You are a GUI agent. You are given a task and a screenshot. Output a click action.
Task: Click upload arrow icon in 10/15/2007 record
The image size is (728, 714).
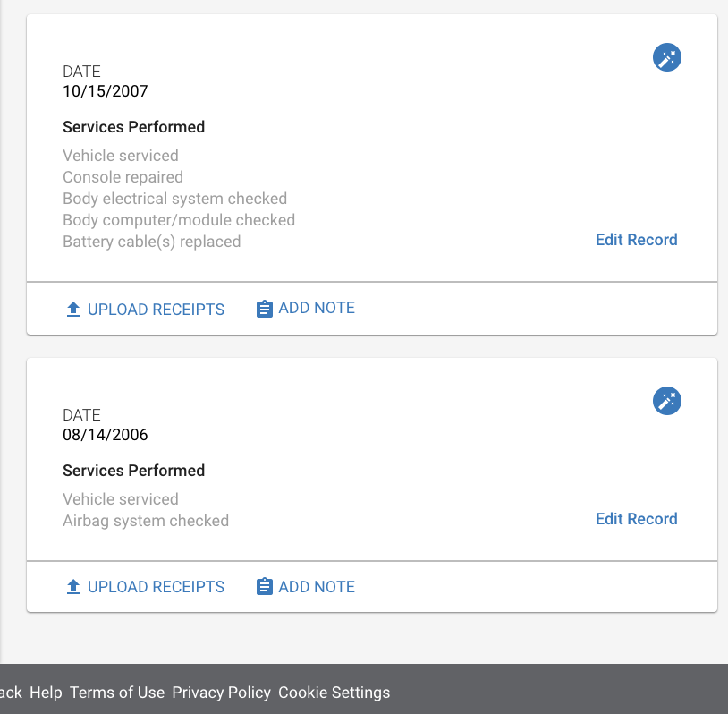73,310
